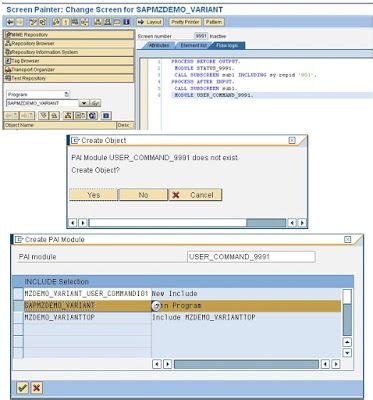Screen dimensions: 373x400
Task: Click the Layout button
Action: [150, 22]
